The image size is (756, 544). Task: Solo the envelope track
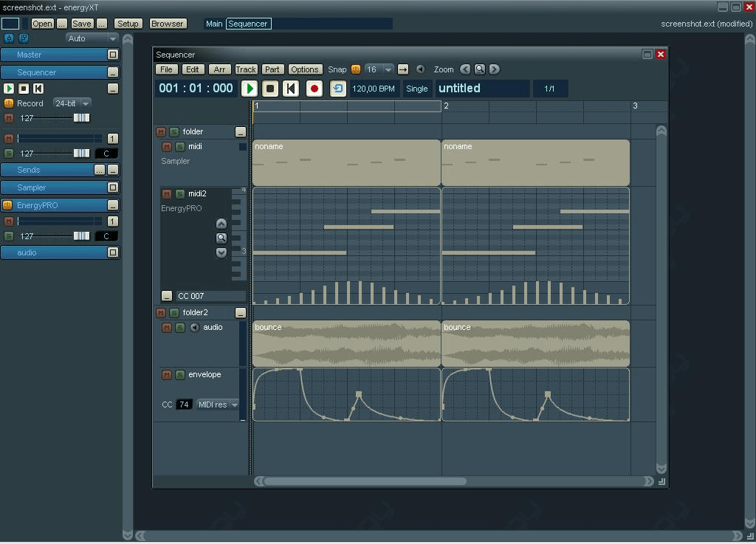click(179, 375)
